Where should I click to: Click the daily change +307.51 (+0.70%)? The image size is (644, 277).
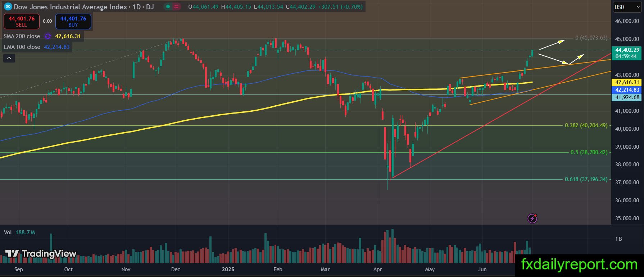pos(340,6)
